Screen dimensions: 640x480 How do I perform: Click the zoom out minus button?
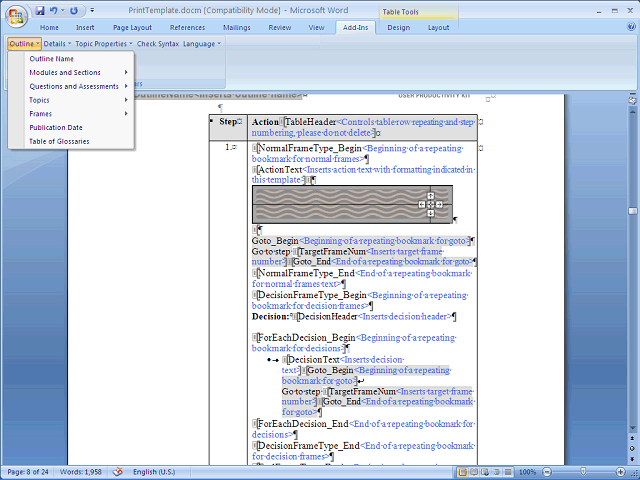click(x=548, y=472)
